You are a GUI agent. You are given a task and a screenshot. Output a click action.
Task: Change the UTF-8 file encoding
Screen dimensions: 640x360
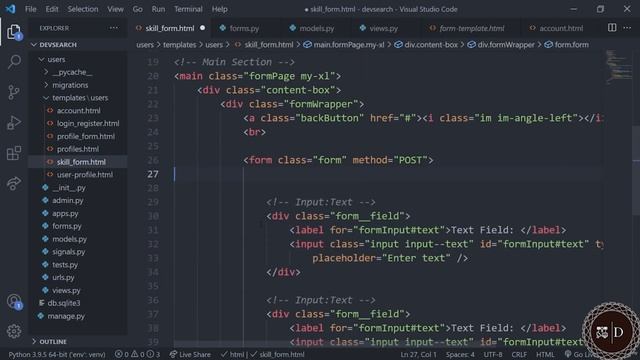tap(493, 354)
